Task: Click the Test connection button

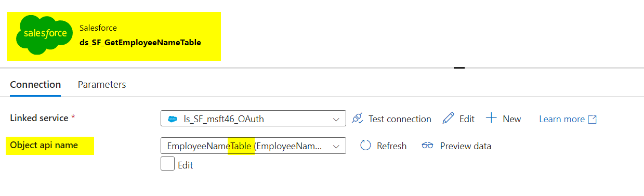Action: point(391,119)
